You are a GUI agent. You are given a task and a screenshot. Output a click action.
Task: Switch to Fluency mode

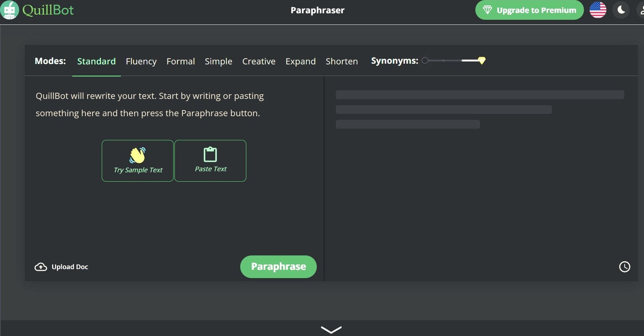point(141,61)
